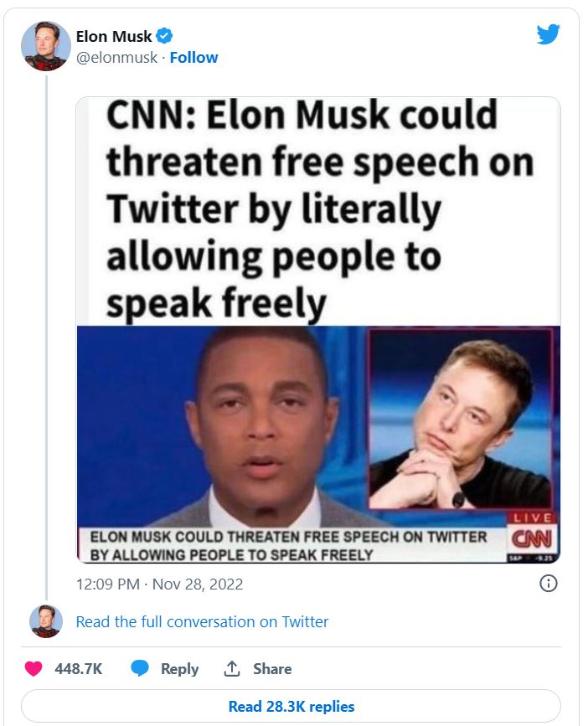
Task: Click the 448.7K likes count
Action: pos(79,669)
